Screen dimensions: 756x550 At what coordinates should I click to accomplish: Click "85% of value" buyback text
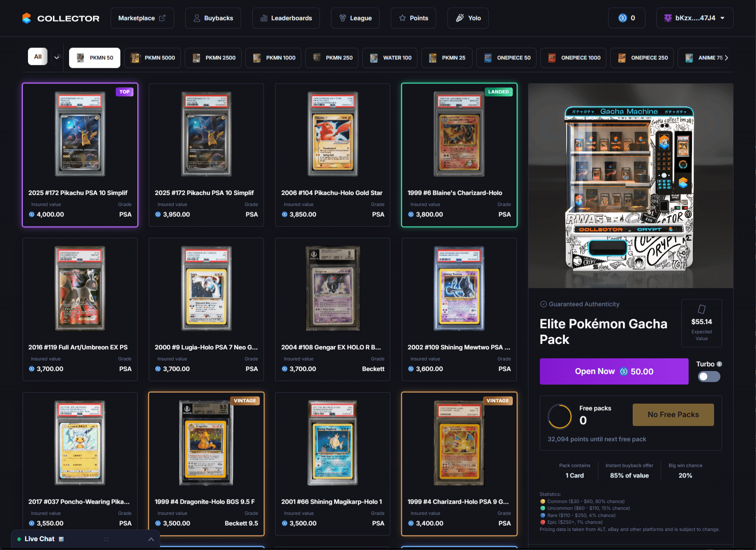point(629,475)
